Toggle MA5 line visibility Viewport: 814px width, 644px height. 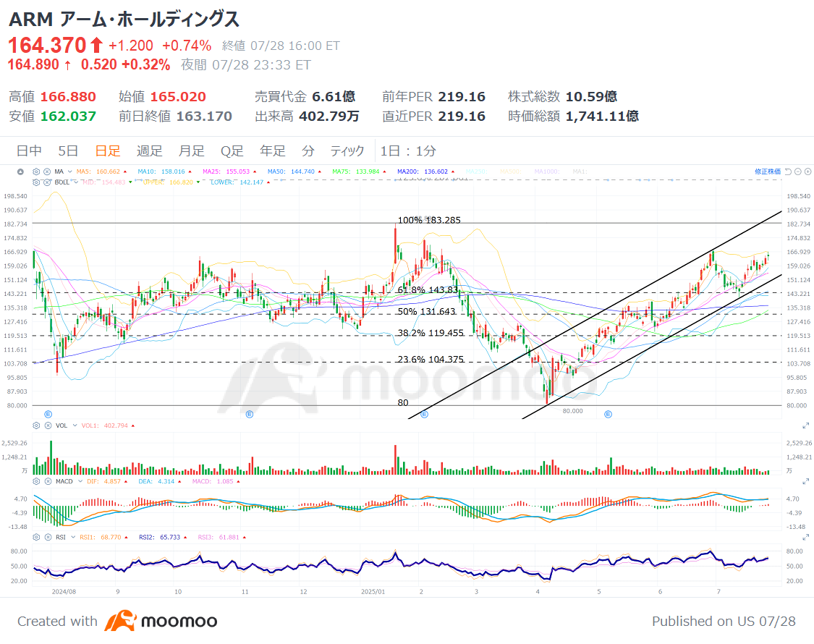tap(98, 171)
